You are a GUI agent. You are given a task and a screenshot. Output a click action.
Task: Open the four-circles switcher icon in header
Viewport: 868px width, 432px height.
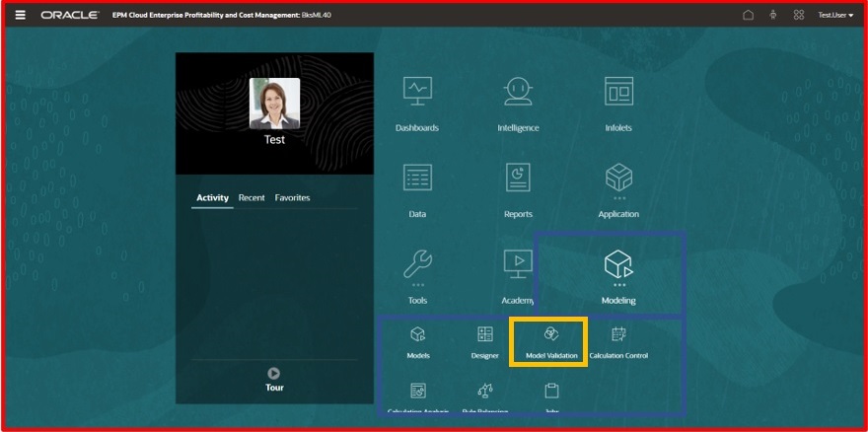798,15
